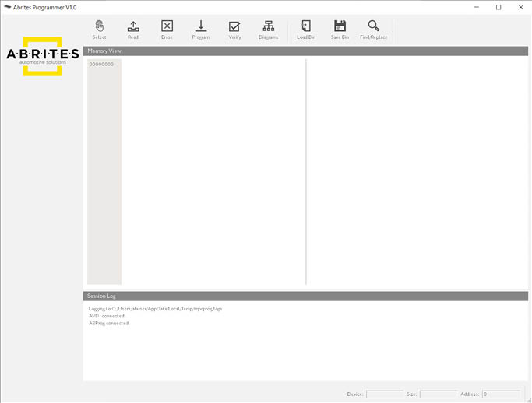Click the Select device icon
Viewport: 532px width, 403px height.
(100, 26)
